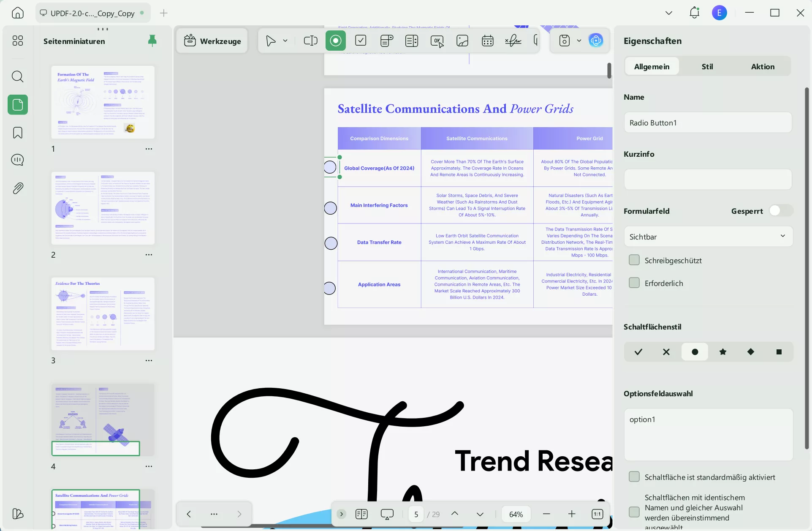Switch to the Stil tab
This screenshot has width=812, height=531.
coord(707,66)
